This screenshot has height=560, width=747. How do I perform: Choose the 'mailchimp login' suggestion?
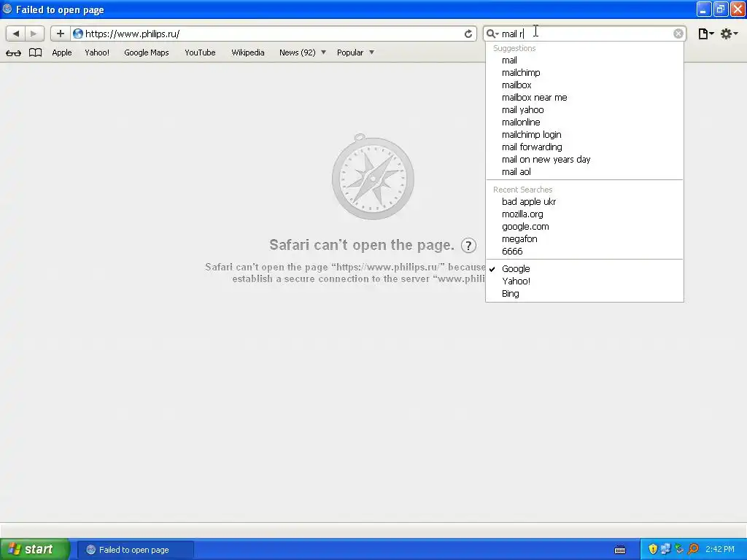(x=584, y=135)
